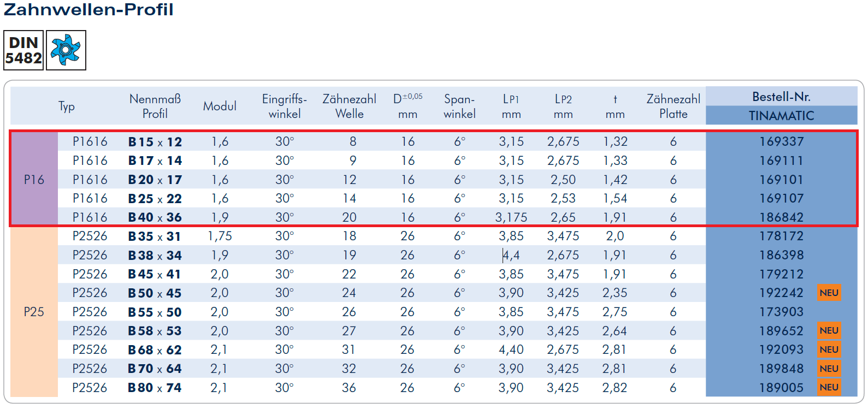Click the 2,50 LP2 value
The image size is (868, 409).
(563, 180)
